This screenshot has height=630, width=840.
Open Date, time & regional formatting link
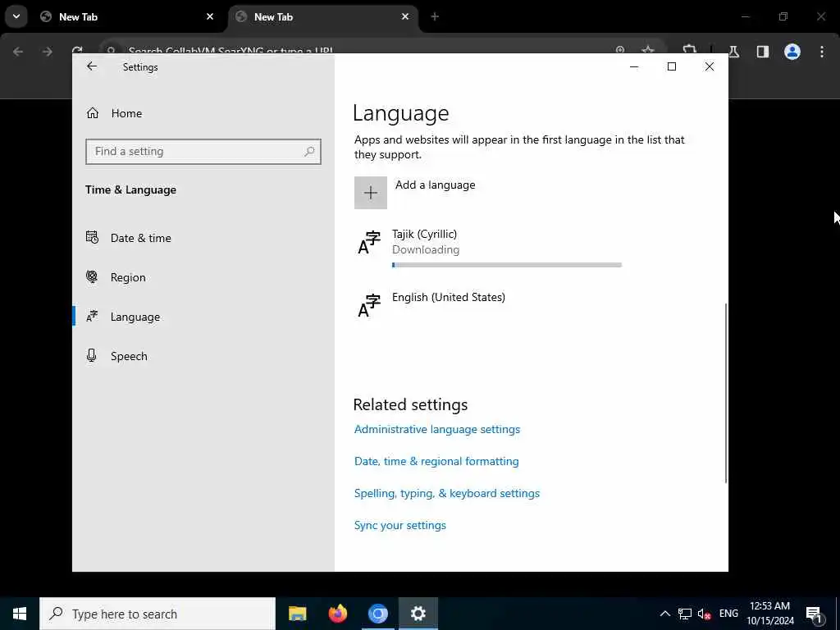pyautogui.click(x=436, y=461)
